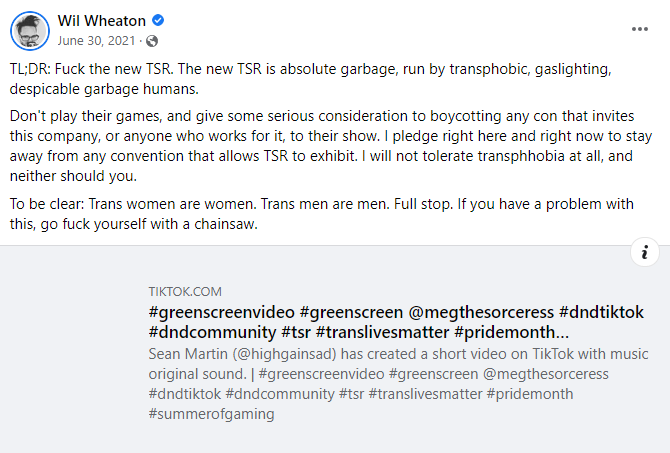Click #dndtiktok in the grey description

(x=185, y=394)
